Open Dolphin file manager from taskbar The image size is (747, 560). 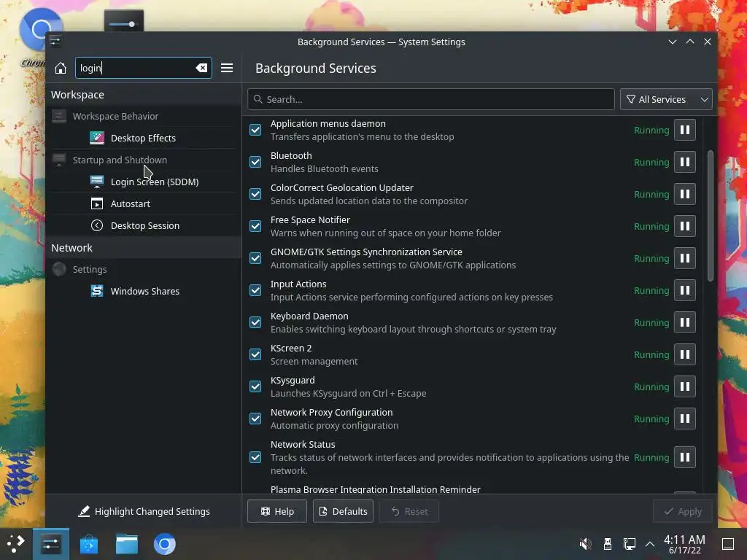(x=127, y=544)
